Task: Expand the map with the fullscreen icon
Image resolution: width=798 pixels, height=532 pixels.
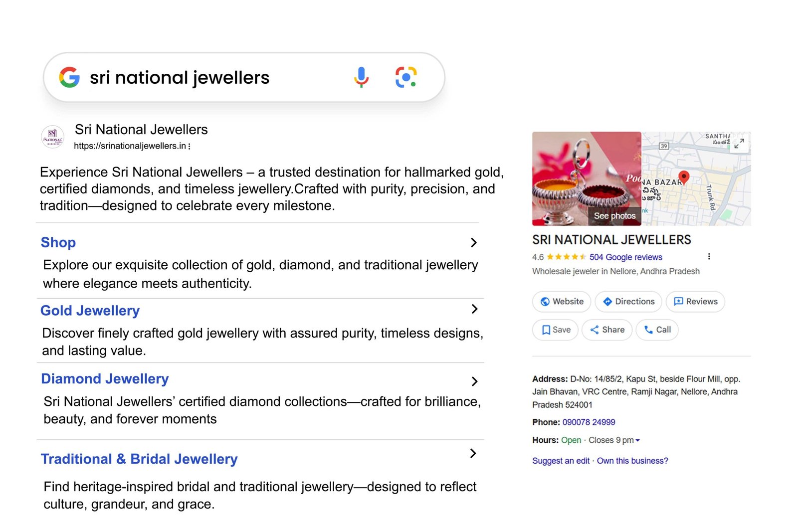Action: (x=739, y=144)
